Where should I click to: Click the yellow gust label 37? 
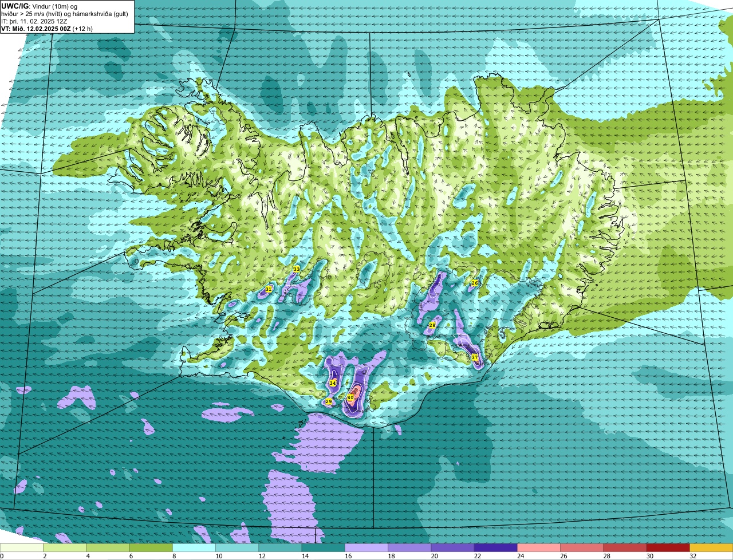(x=475, y=357)
